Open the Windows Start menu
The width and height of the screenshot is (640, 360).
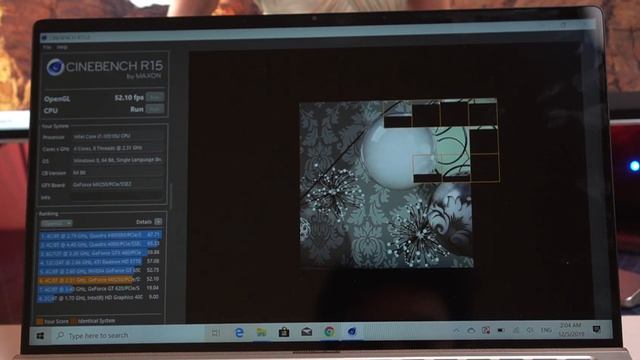[40, 336]
